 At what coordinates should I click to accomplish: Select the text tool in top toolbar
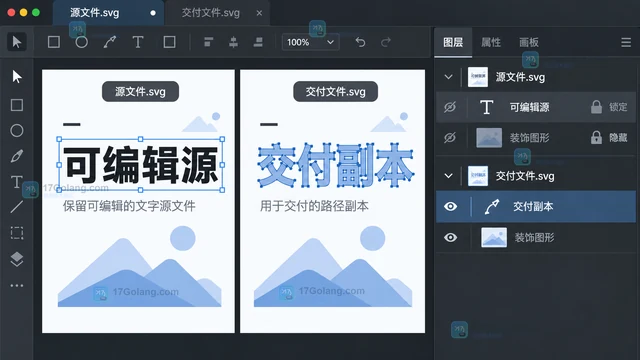click(x=138, y=42)
